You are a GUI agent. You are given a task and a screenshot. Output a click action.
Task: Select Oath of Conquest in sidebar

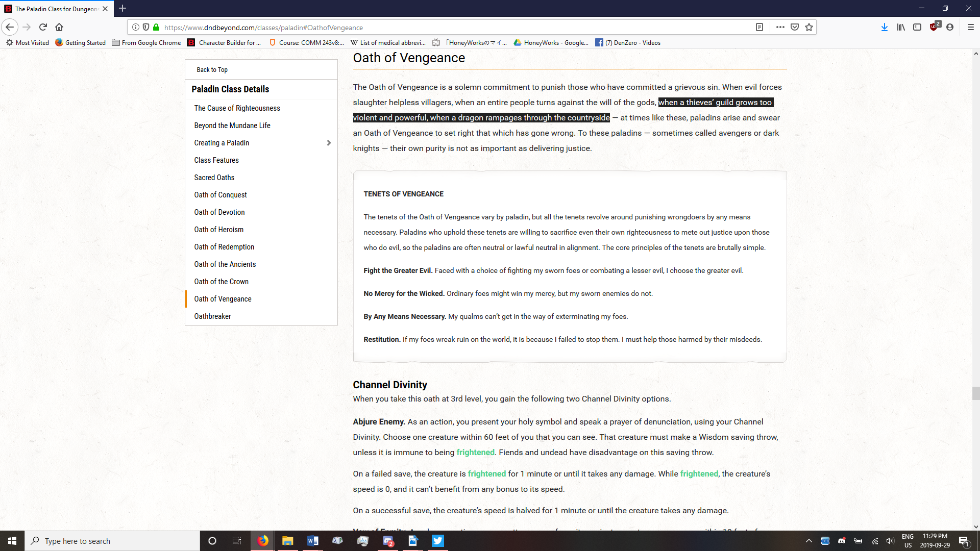coord(220,195)
